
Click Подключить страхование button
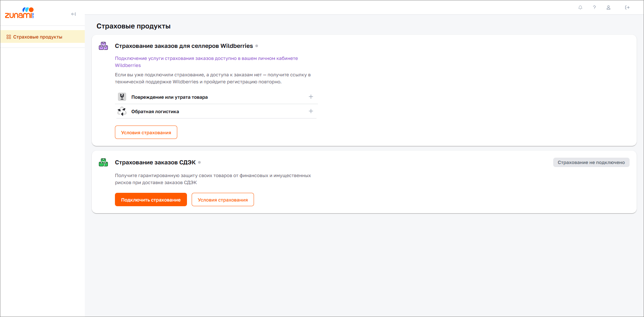coord(151,200)
